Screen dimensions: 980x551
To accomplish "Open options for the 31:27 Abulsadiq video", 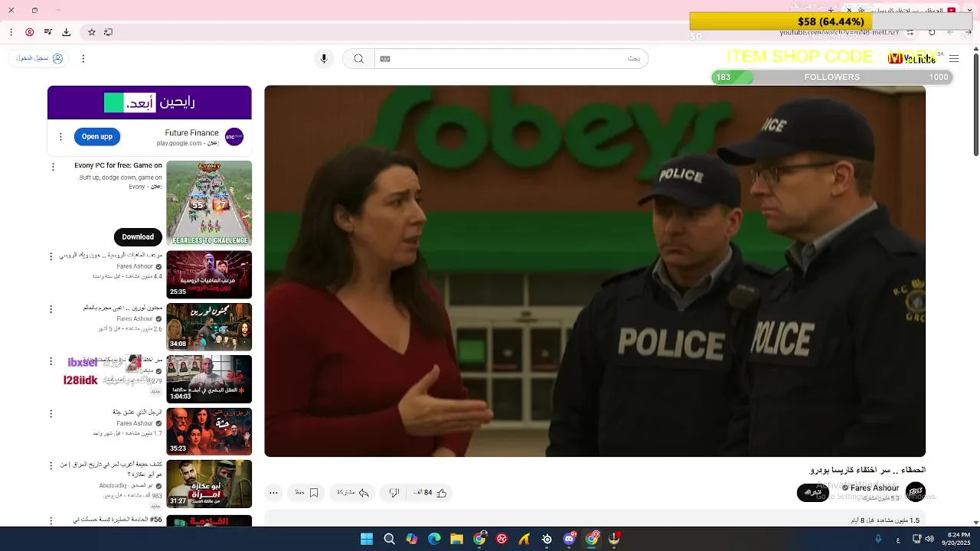I will (51, 466).
